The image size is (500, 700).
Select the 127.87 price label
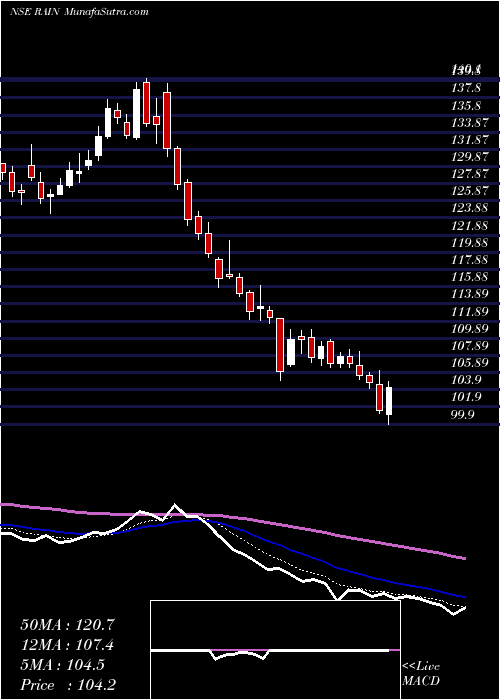coord(469,174)
